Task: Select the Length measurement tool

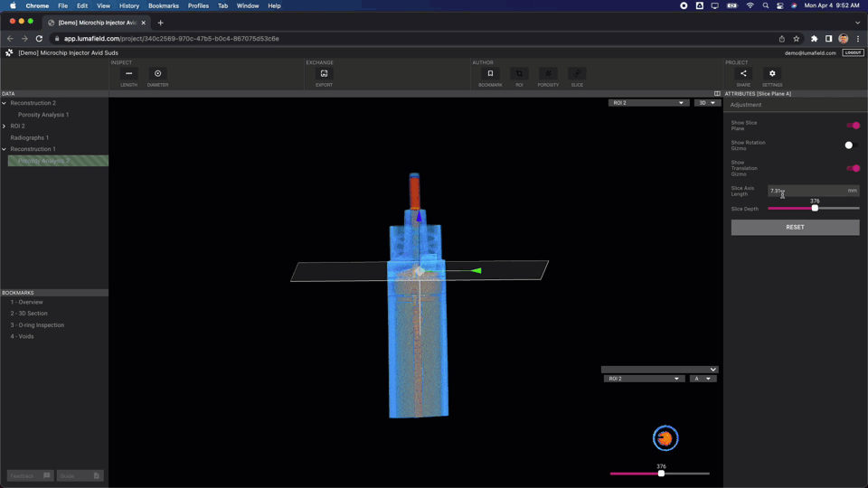Action: point(128,74)
